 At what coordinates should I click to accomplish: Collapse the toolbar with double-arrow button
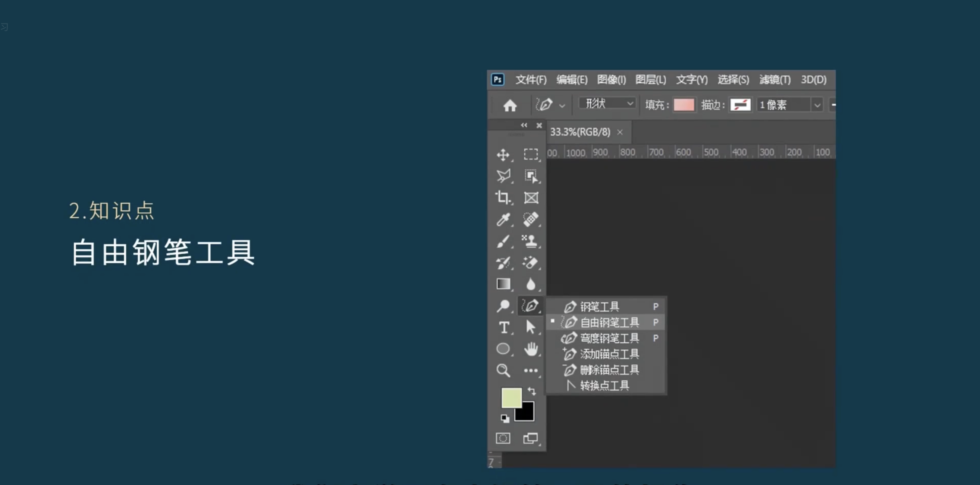click(524, 125)
